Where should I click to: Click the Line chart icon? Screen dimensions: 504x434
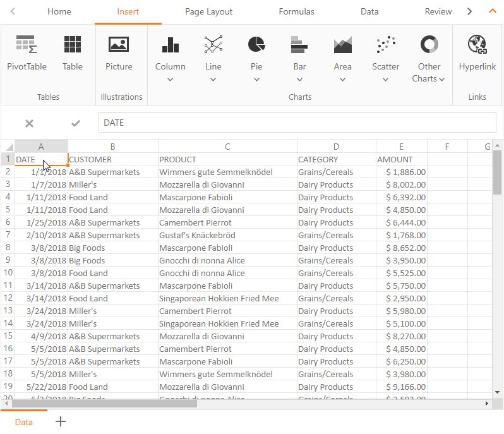pos(213,45)
